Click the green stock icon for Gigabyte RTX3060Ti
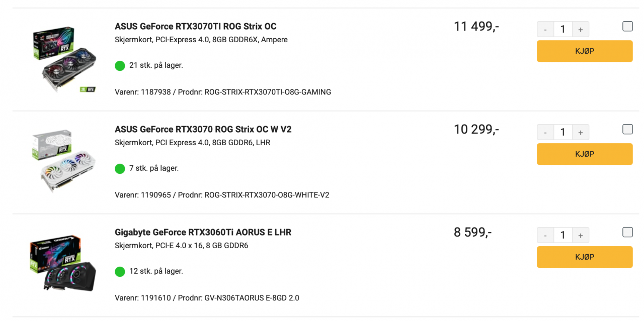This screenshot has height=321, width=644. [120, 271]
